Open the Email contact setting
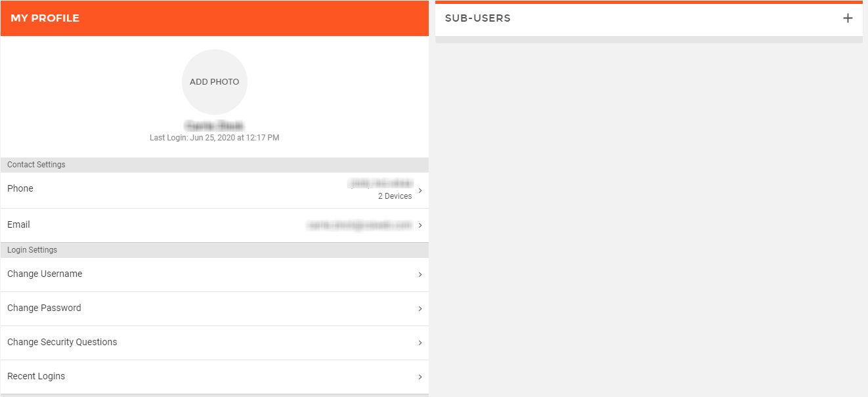This screenshot has height=397, width=868. pos(215,226)
